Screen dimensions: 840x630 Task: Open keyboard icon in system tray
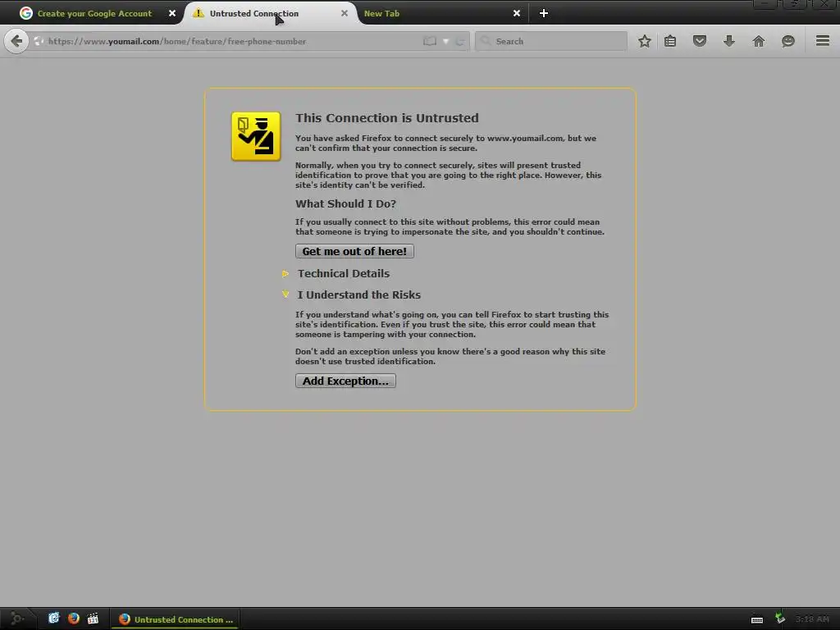point(757,620)
